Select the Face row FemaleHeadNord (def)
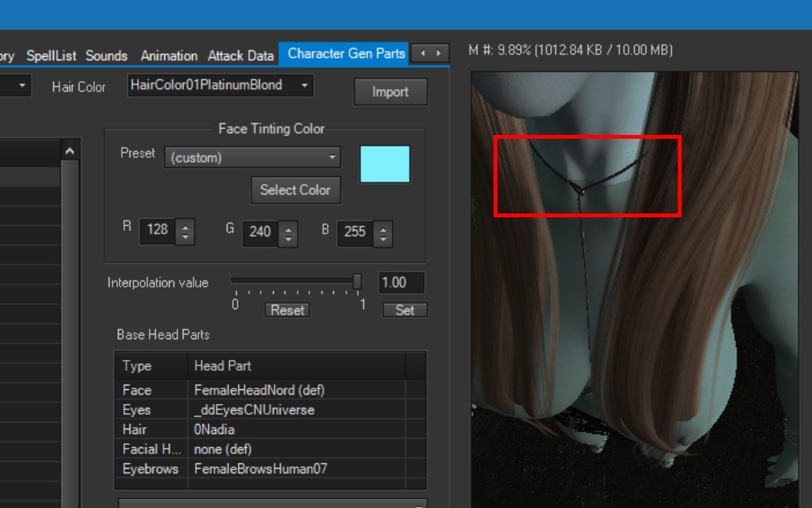 [x=271, y=390]
